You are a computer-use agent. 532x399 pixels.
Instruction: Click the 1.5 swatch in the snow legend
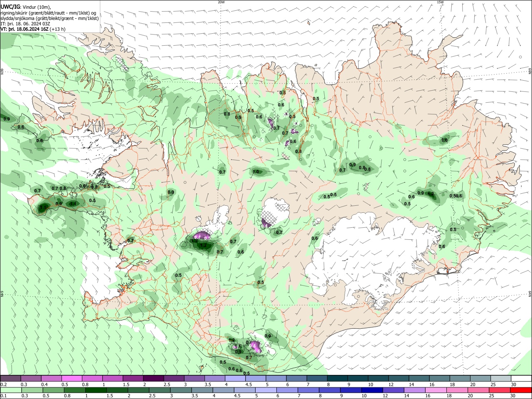click(133, 379)
